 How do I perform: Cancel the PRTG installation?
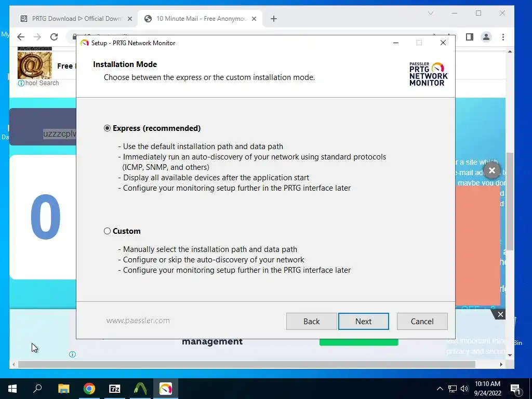tap(422, 321)
